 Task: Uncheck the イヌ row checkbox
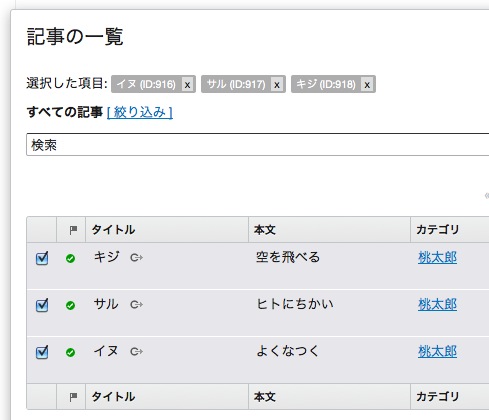coord(42,352)
